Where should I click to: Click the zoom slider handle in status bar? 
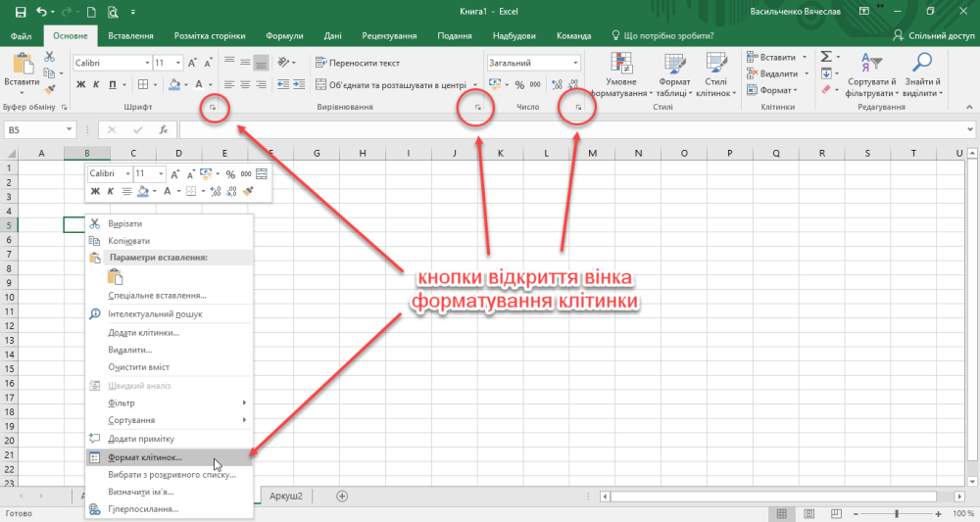pyautogui.click(x=897, y=514)
